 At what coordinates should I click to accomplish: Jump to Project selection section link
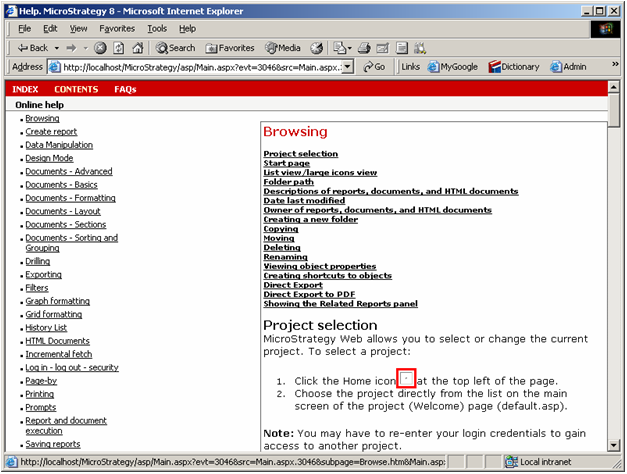tap(301, 154)
